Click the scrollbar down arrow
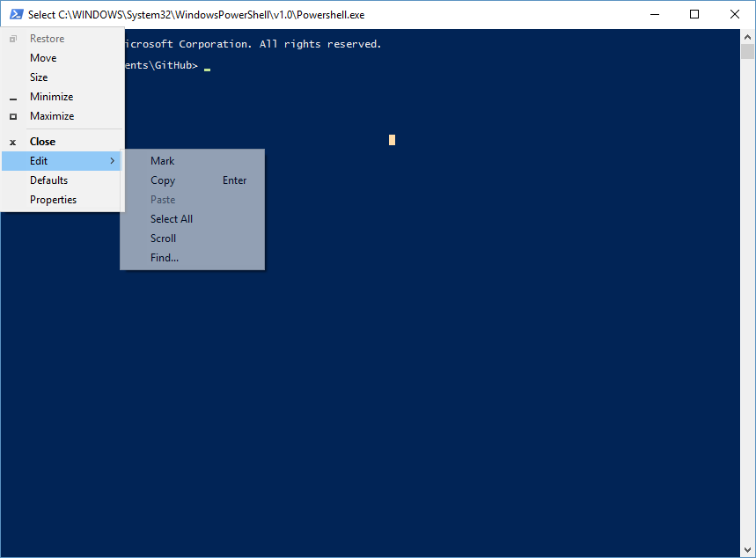 pyautogui.click(x=747, y=550)
